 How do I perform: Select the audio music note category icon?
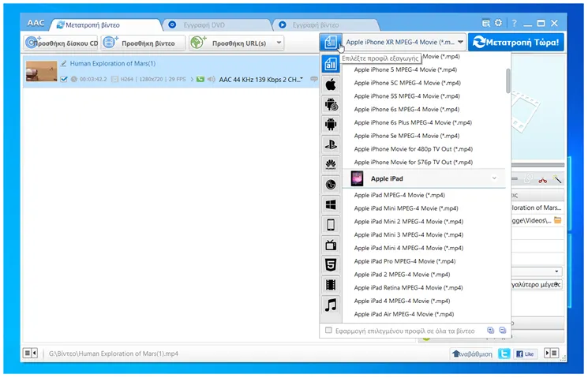click(331, 305)
